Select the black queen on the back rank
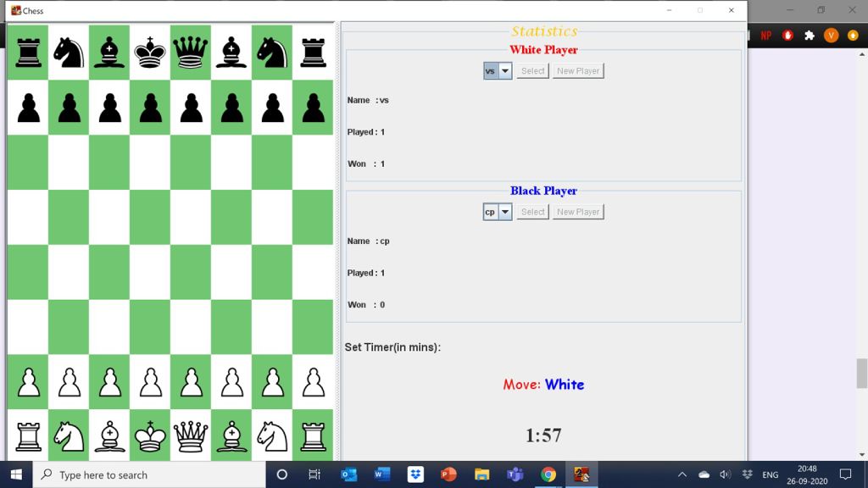Viewport: 868px width, 488px height. (191, 51)
